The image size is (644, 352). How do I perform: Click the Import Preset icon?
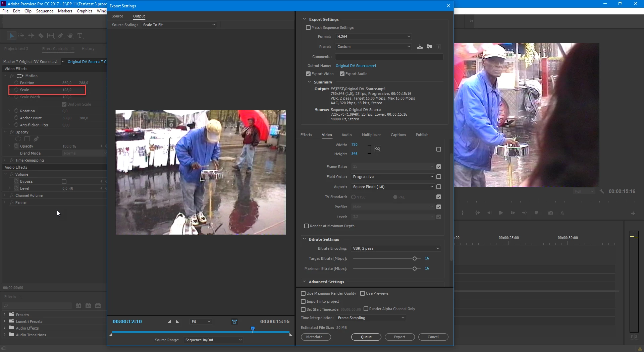coord(429,47)
